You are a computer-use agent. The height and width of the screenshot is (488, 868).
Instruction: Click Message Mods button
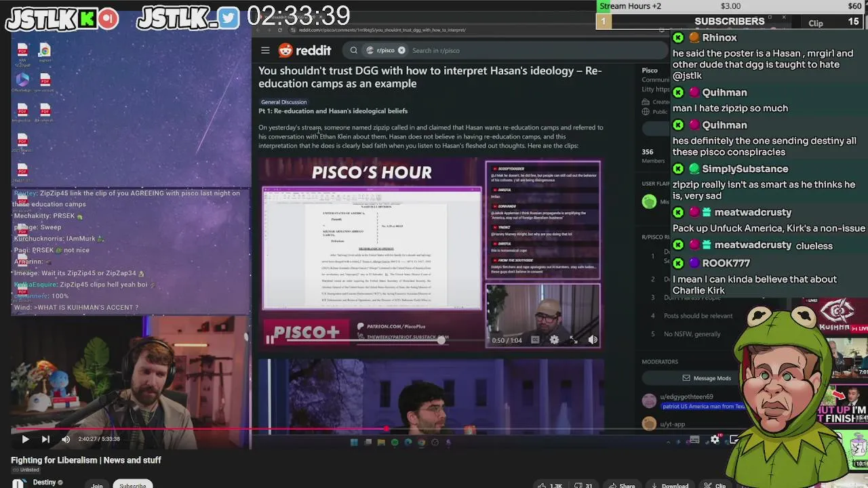[707, 378]
